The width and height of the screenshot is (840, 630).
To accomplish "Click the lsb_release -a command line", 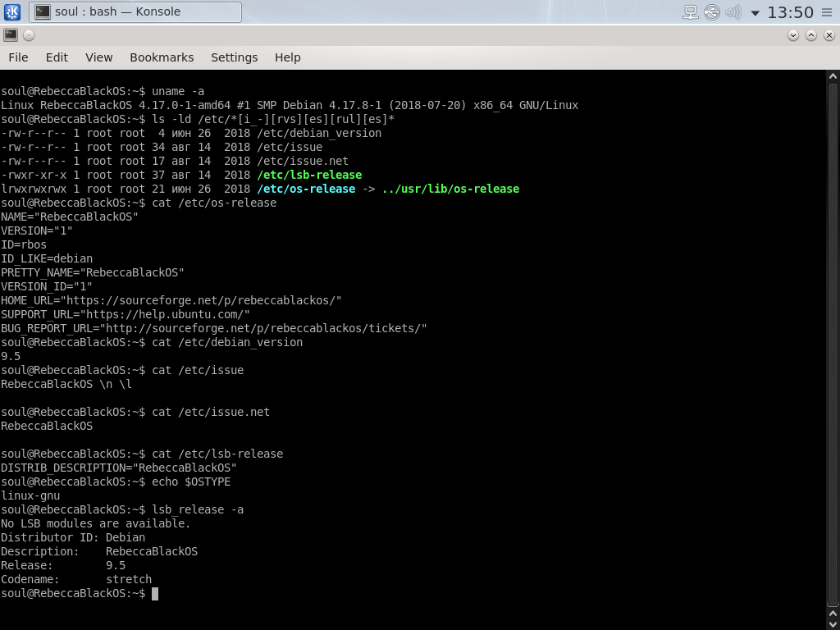I will click(122, 509).
